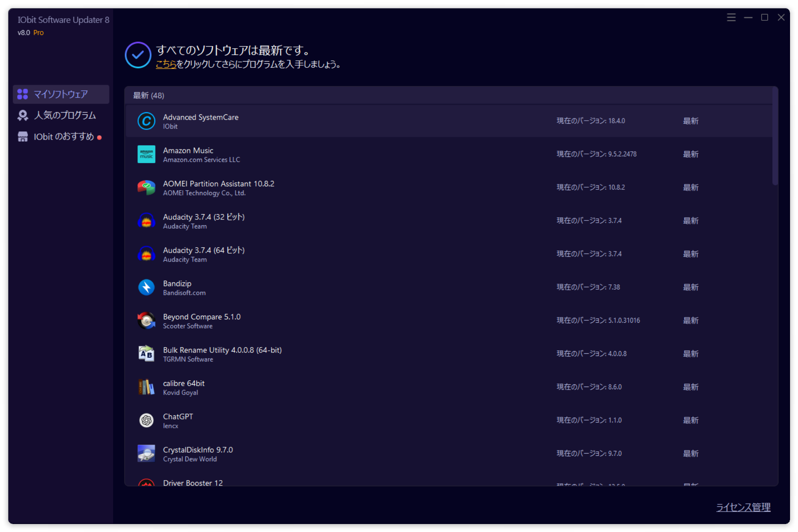Image resolution: width=798 pixels, height=532 pixels.
Task: Click 最新 status for Amazon Music
Action: tap(691, 154)
